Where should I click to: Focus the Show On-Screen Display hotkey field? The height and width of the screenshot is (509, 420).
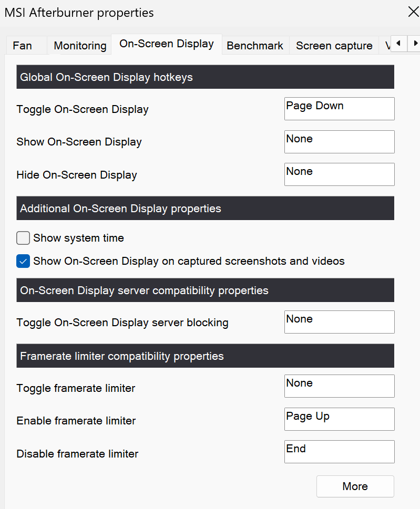click(340, 142)
